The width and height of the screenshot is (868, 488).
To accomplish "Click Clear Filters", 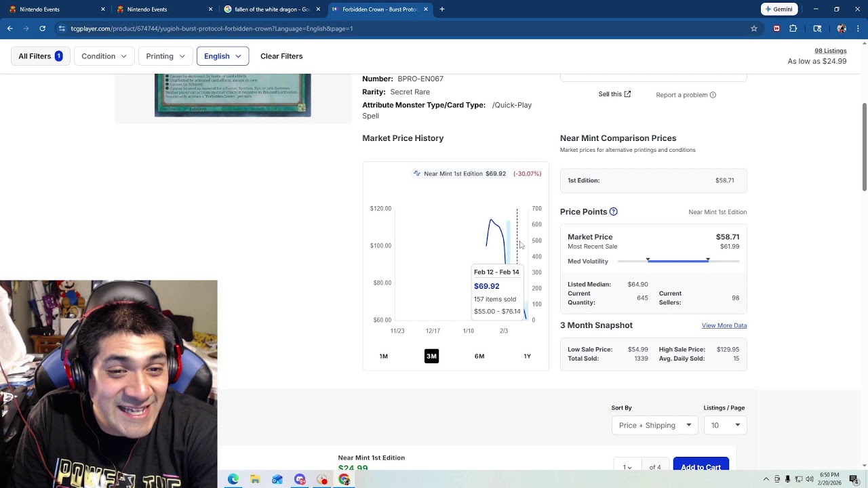I will point(281,56).
